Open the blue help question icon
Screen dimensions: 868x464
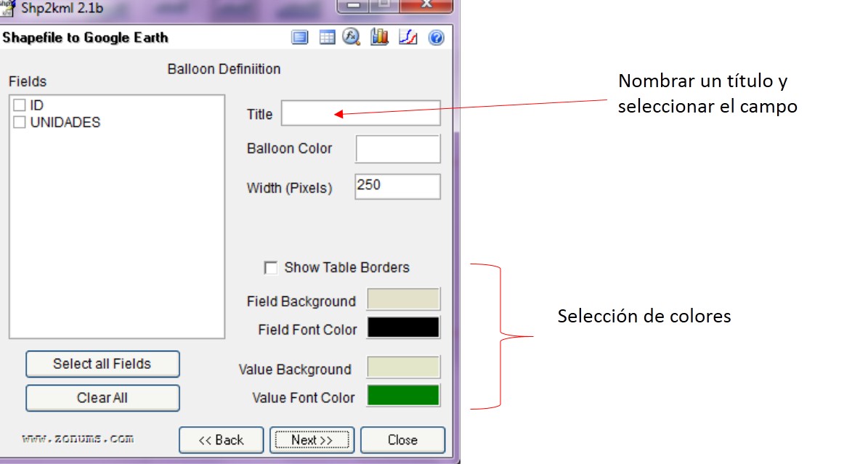click(x=437, y=38)
